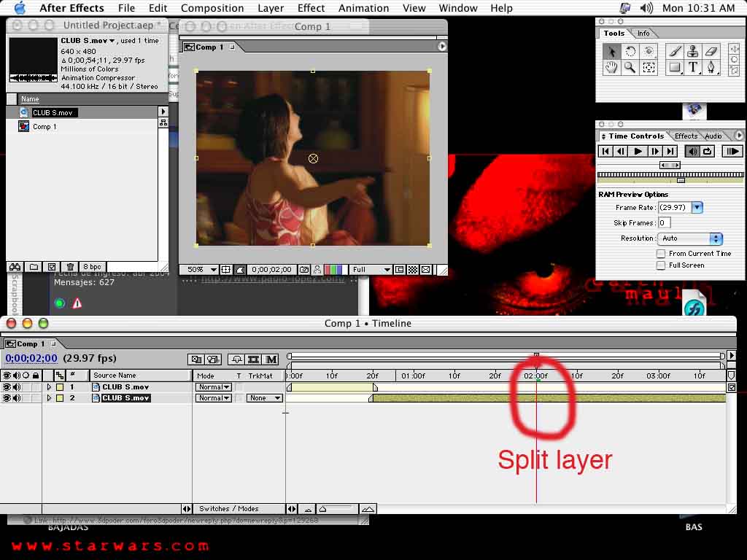Screen dimensions: 747x560
Task: Select the Type tool
Action: (693, 68)
